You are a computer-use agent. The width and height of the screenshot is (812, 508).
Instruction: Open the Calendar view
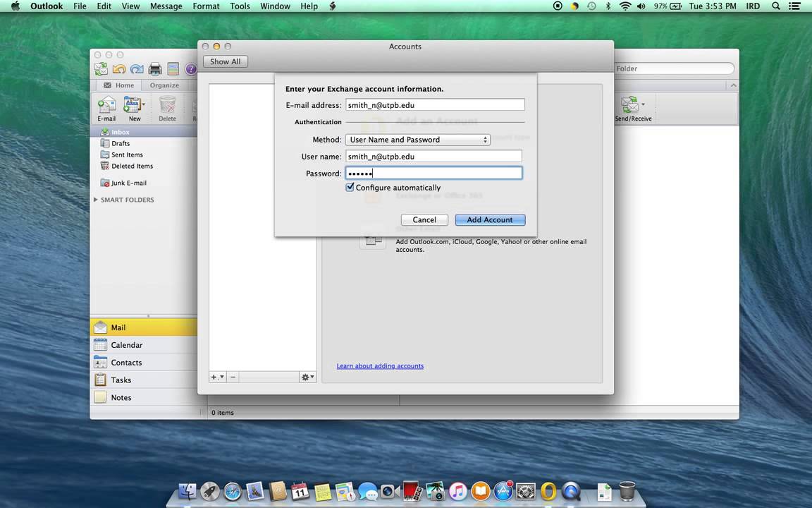click(144, 345)
